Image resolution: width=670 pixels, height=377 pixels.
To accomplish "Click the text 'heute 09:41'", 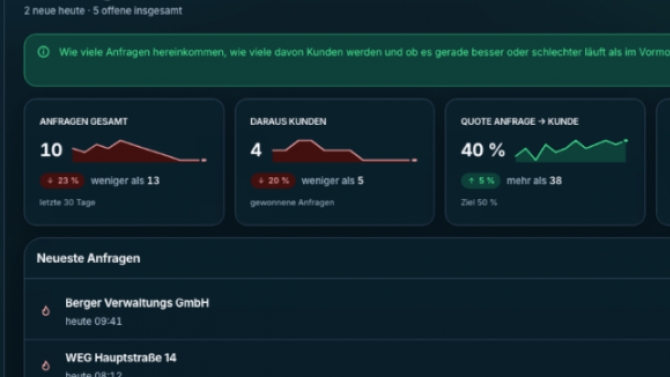I will [94, 321].
